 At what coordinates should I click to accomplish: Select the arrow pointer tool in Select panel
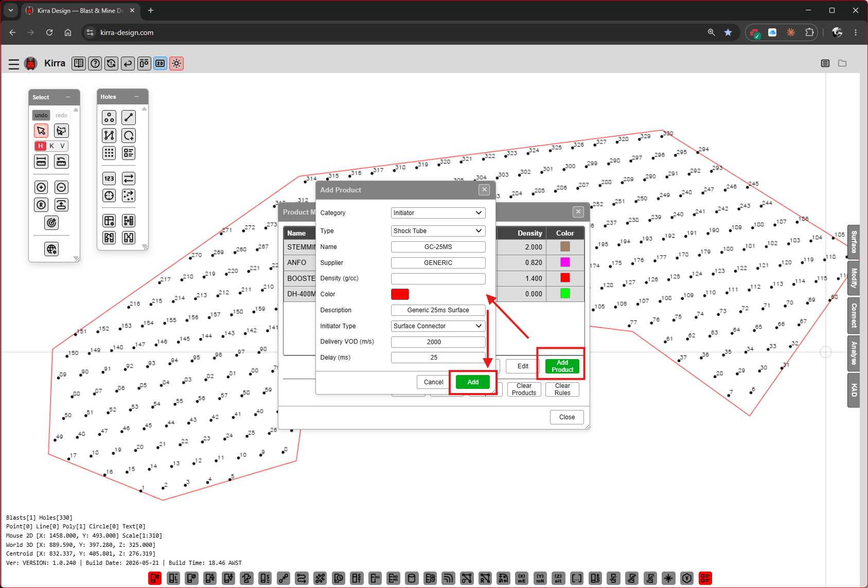tap(42, 131)
